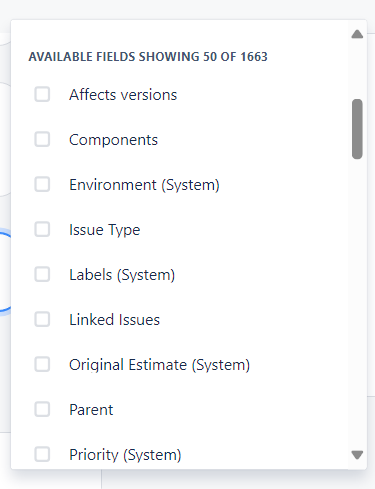Select the Affects versions field label
Viewport: 375px width, 489px height.
123,95
